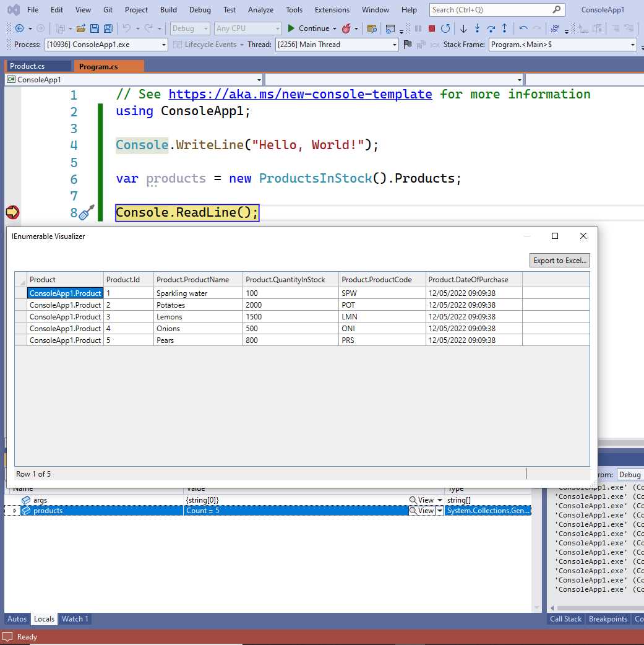Open View dropdown arrow for products row
This screenshot has height=645, width=644.
[x=440, y=511]
